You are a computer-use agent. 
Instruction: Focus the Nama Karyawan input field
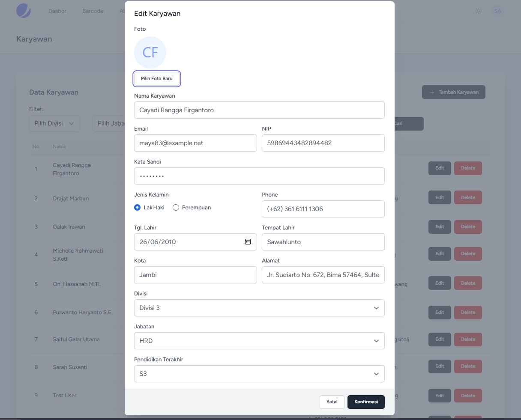(x=259, y=110)
